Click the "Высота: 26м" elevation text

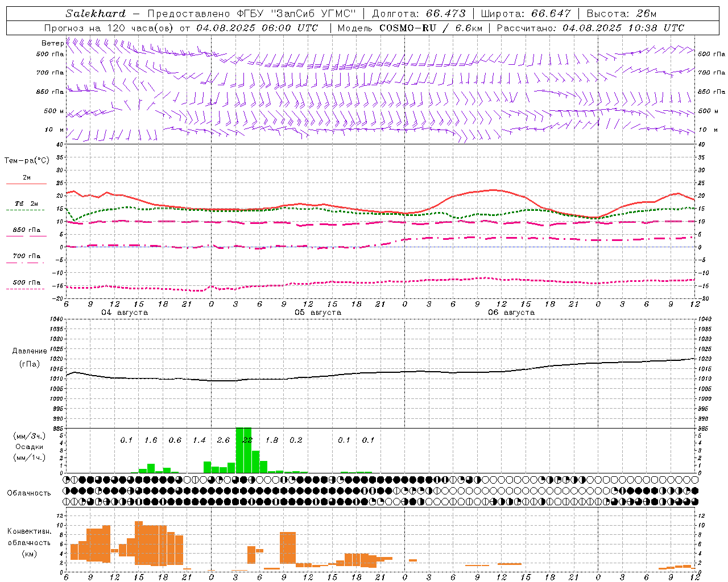pyautogui.click(x=622, y=14)
